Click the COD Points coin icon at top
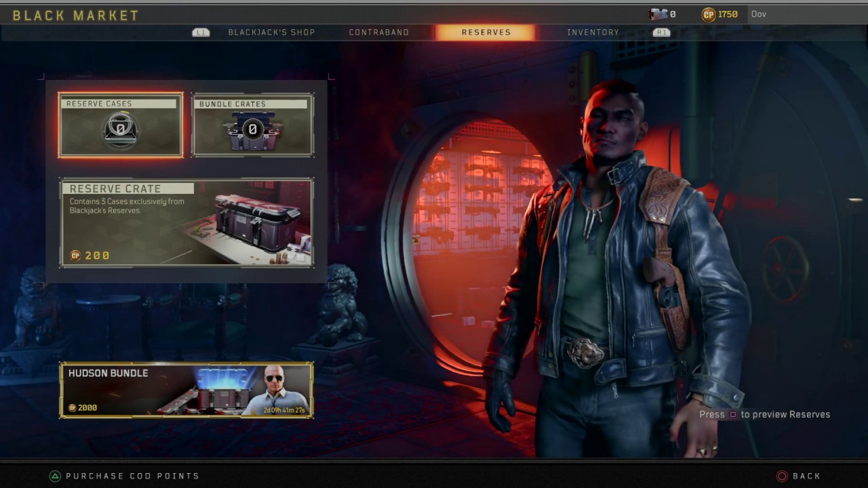The width and height of the screenshot is (868, 488). click(709, 14)
